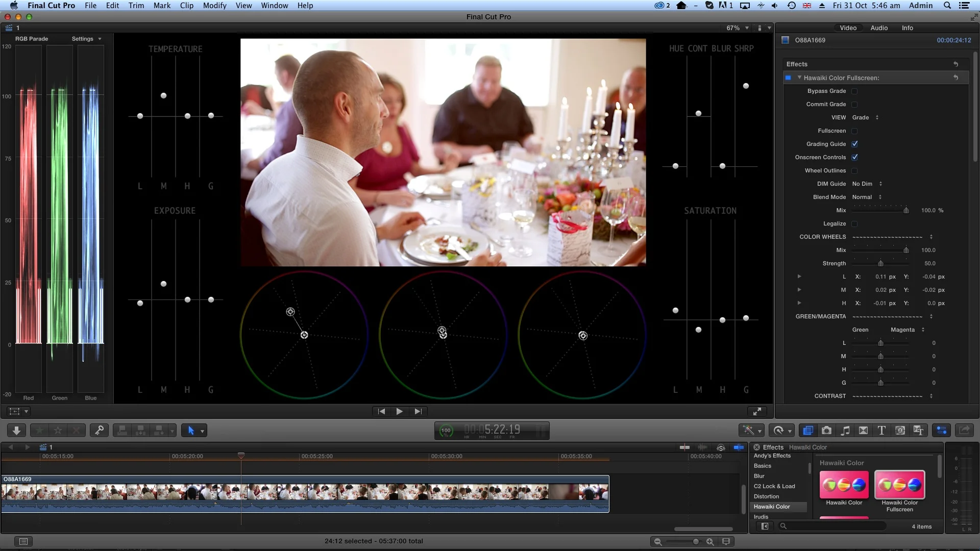Image resolution: width=980 pixels, height=551 pixels.
Task: Enable the Wheel Outlines checkbox
Action: pos(854,171)
